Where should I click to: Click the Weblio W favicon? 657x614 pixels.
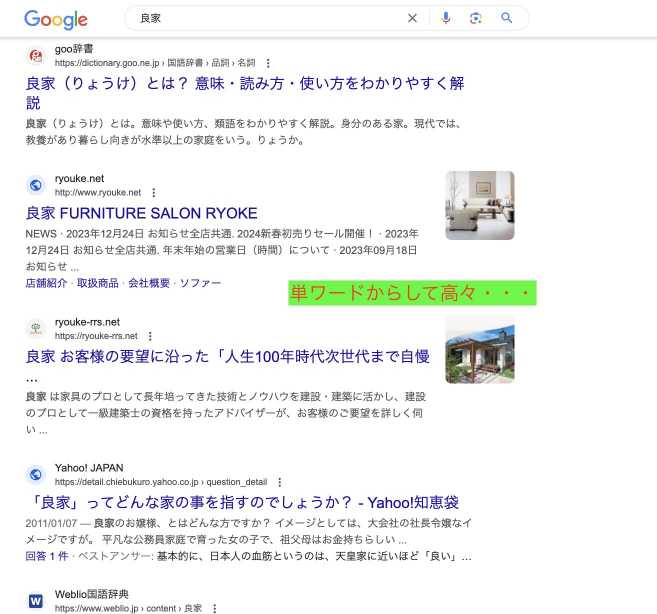pyautogui.click(x=36, y=601)
